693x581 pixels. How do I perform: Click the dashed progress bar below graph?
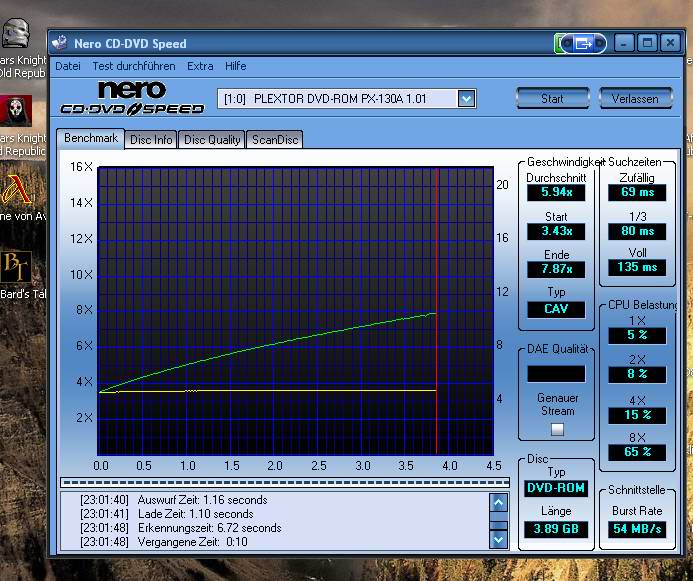pos(285,482)
